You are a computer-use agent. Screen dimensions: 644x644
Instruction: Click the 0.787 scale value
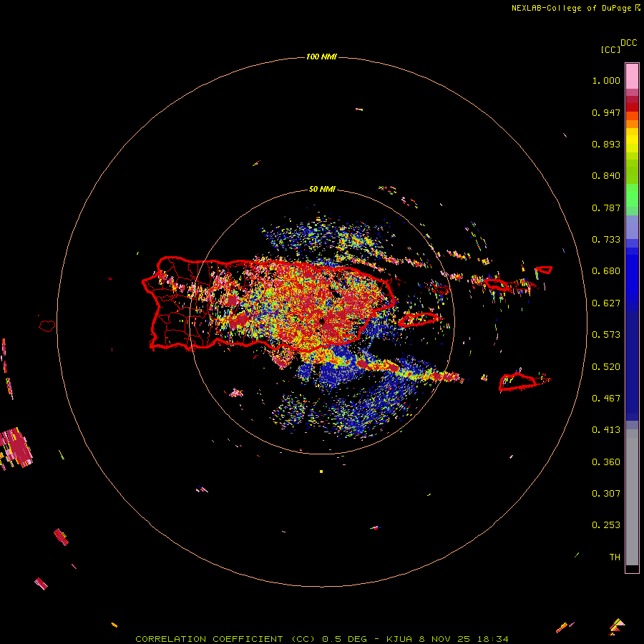(606, 208)
